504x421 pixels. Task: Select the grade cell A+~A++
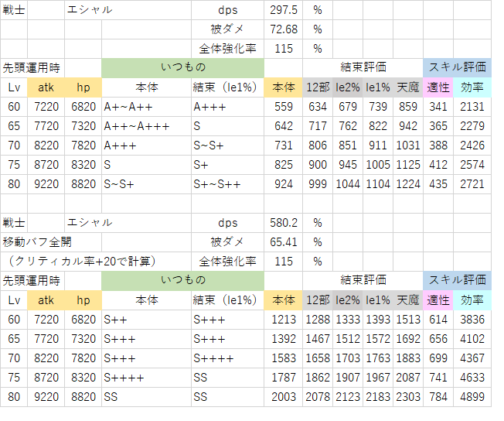point(147,107)
